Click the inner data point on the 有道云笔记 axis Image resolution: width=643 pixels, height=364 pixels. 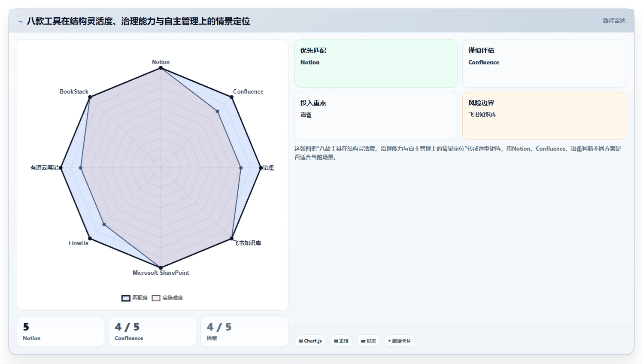click(81, 168)
